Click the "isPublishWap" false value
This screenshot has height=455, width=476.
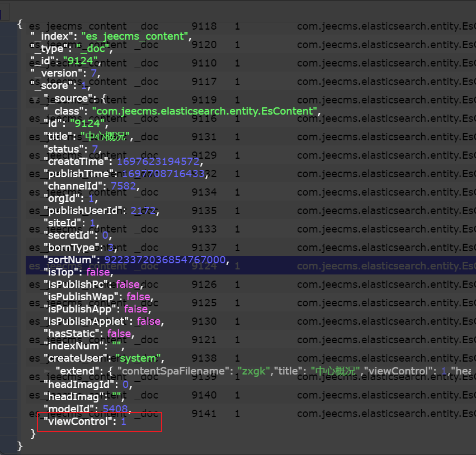138,297
